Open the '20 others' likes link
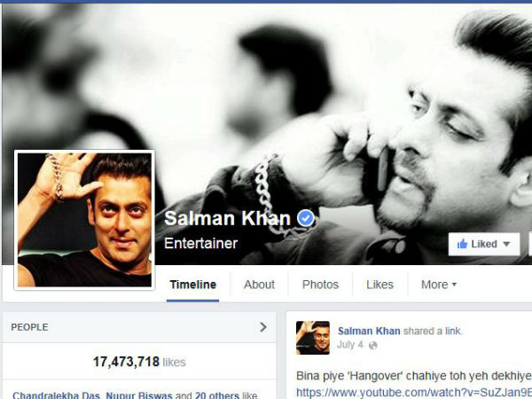 (x=217, y=395)
